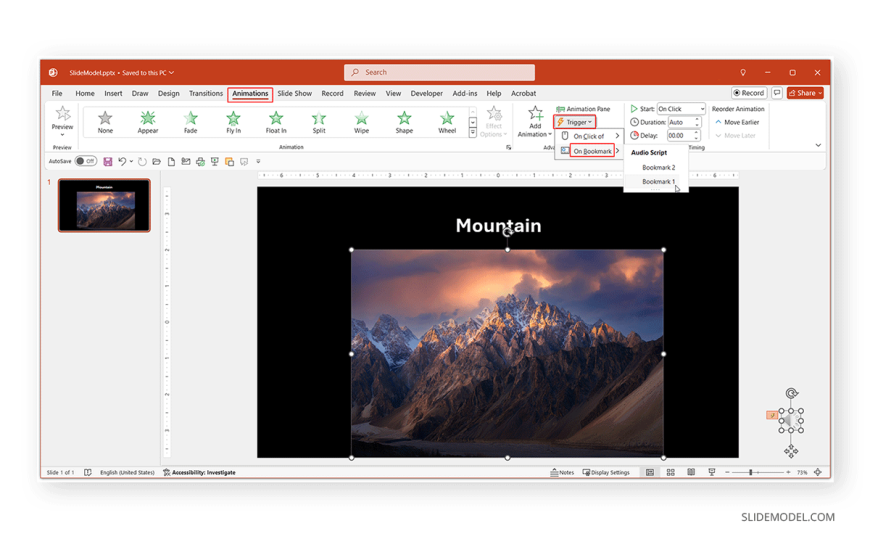Image resolution: width=870 pixels, height=539 pixels.
Task: Click Fit slide to window icon
Action: coord(818,472)
